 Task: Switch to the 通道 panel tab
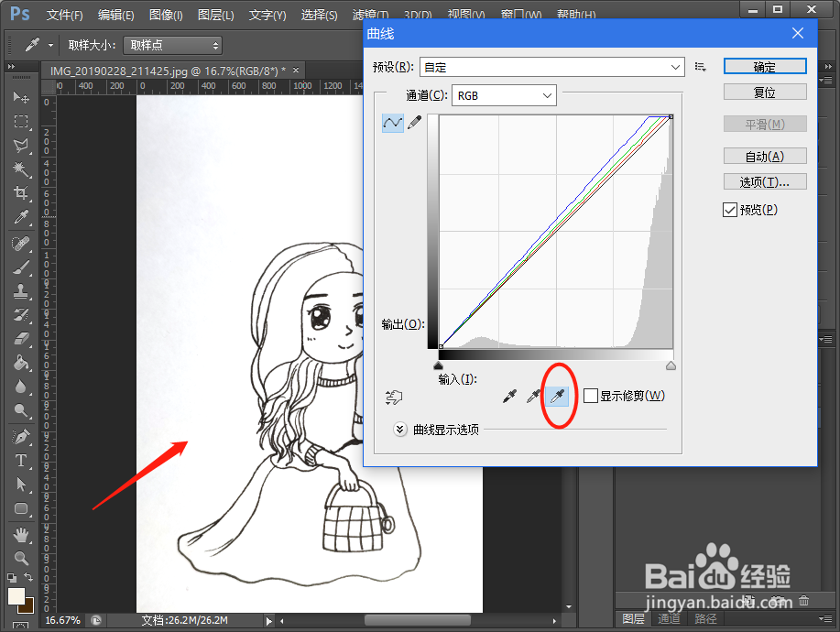[x=669, y=618]
